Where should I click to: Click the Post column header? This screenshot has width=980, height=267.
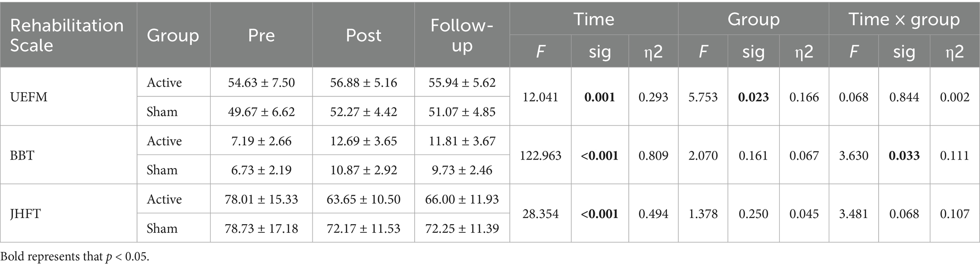click(363, 35)
